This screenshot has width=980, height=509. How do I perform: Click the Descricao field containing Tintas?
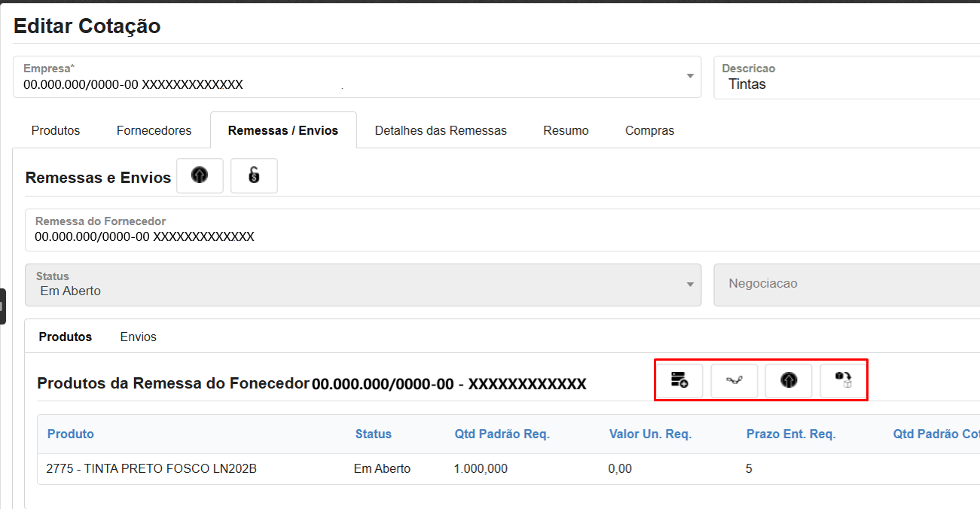(x=829, y=84)
